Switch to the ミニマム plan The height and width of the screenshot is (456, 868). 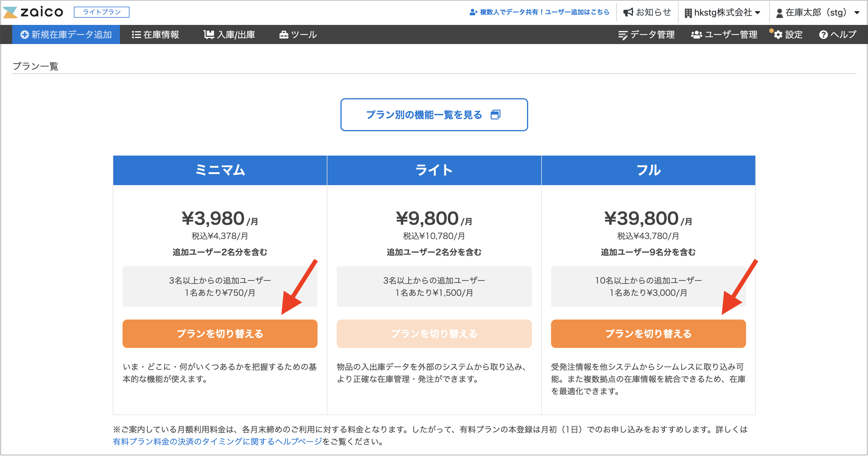220,334
